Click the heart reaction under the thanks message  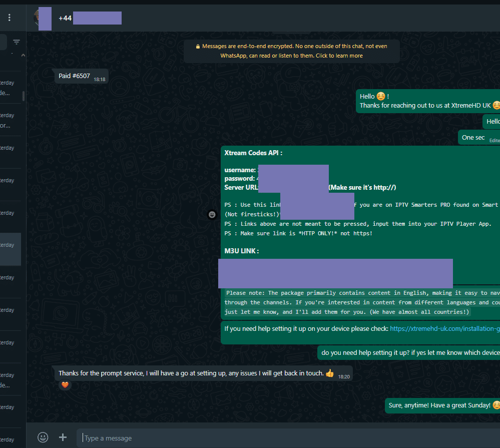click(x=64, y=385)
